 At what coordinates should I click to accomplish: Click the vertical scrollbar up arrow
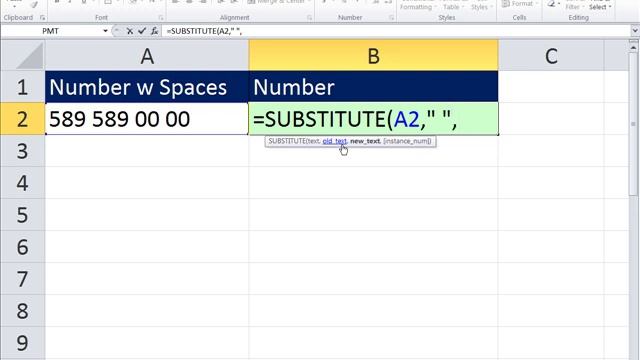click(633, 47)
